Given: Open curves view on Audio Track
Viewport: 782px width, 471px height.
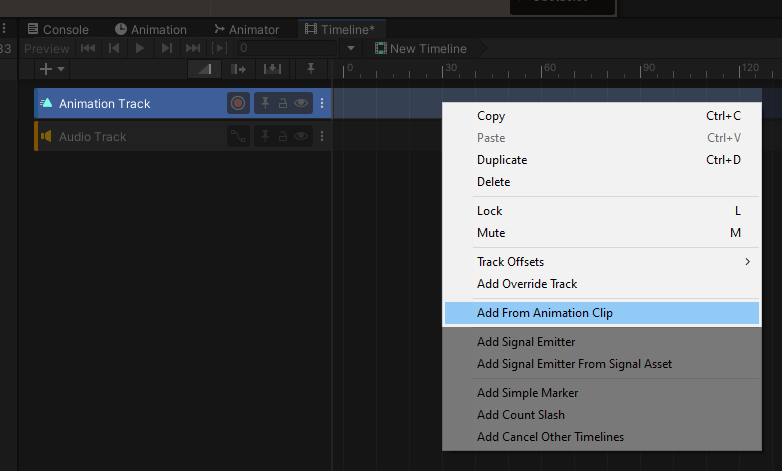Looking at the screenshot, I should pos(238,137).
